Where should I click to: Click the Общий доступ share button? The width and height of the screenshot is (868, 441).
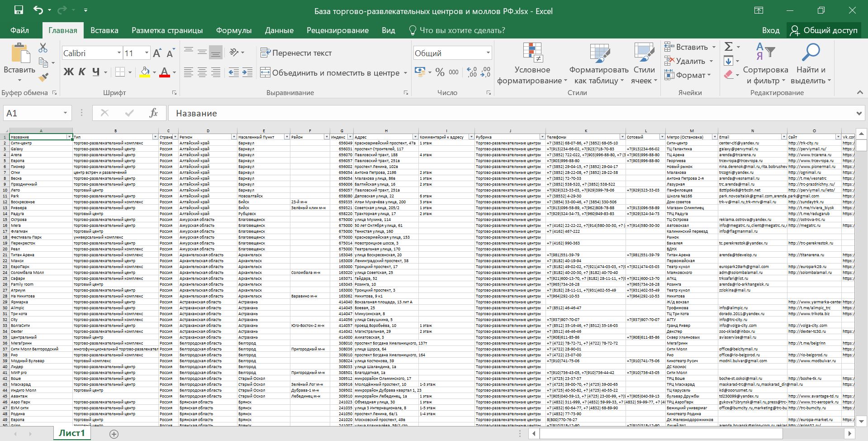pos(824,30)
